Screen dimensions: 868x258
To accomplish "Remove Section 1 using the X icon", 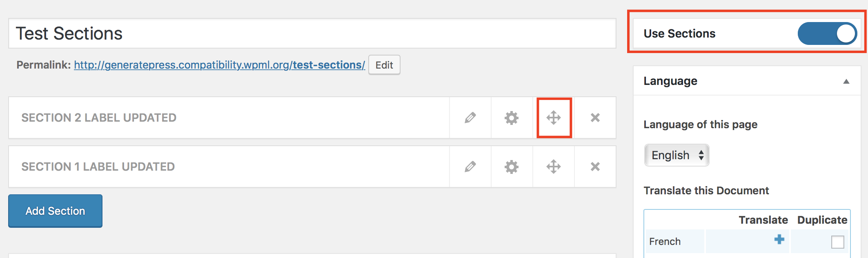I will [595, 167].
